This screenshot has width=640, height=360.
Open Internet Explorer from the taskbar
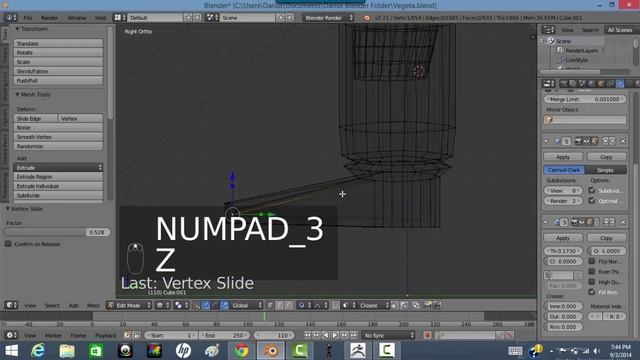point(38,351)
